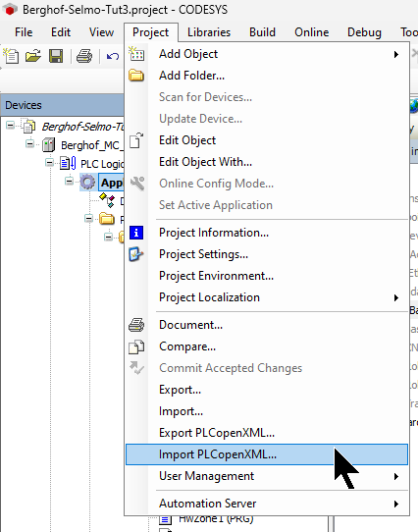Viewport: 418px width, 532px height.
Task: Collapse the folder node under Application
Action: point(89,218)
